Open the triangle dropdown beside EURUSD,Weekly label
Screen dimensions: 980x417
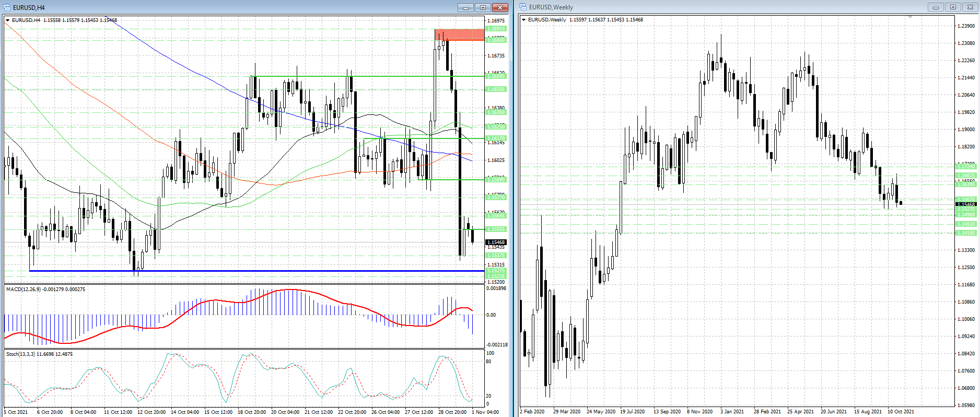point(523,20)
